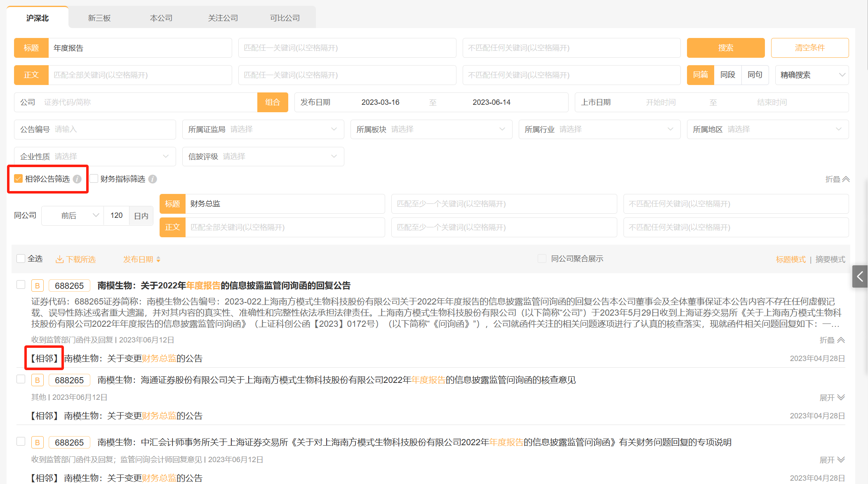The width and height of the screenshot is (868, 484).
Task: Click the 公司 证券代码/简称 input
Action: coord(149,102)
